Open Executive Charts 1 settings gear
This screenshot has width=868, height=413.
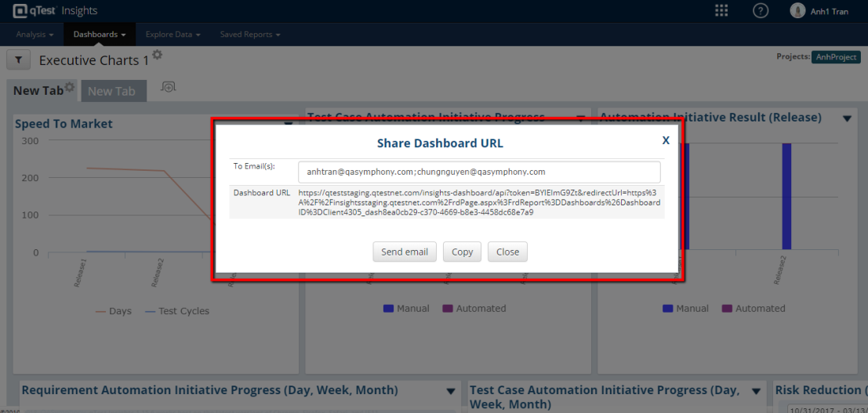click(158, 54)
